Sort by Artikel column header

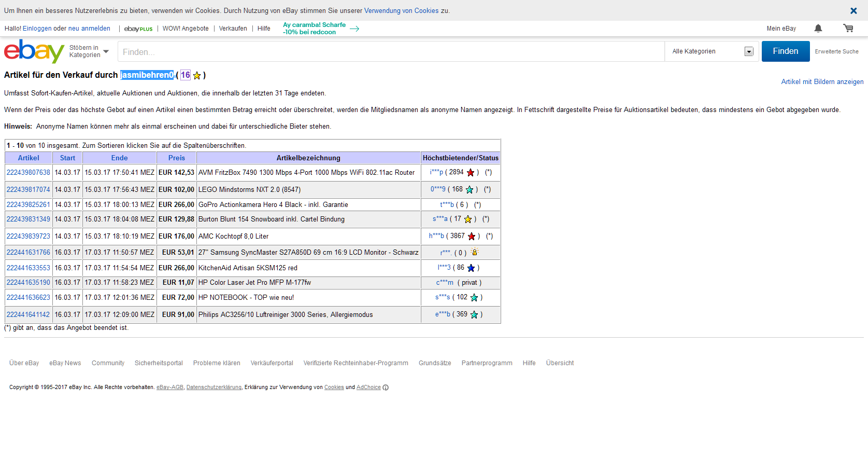pos(29,158)
